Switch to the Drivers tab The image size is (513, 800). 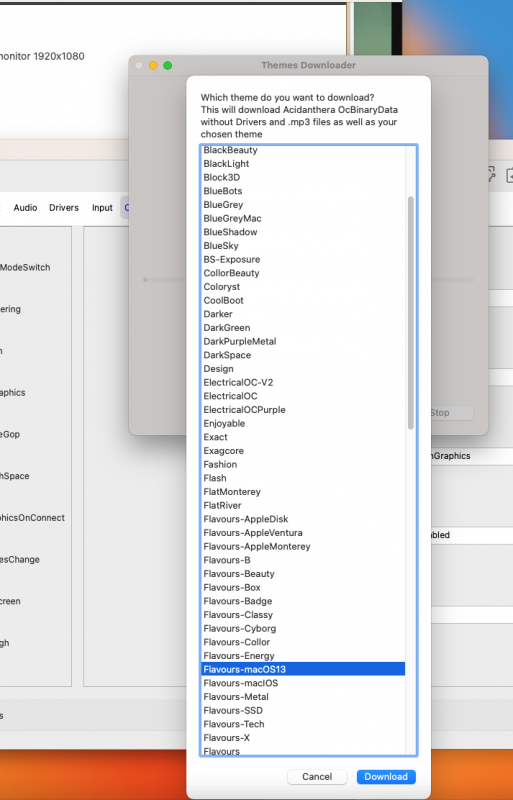pos(64,208)
